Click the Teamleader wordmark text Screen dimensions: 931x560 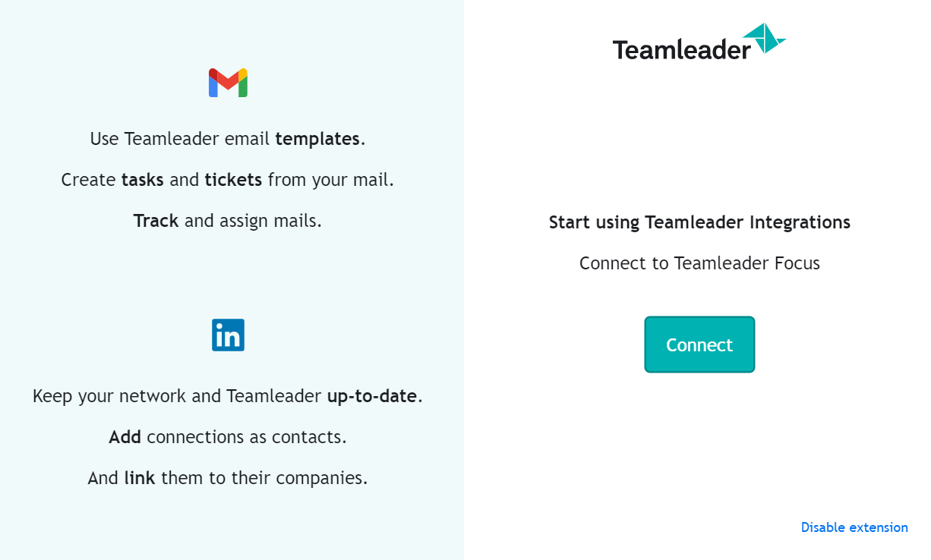(682, 49)
